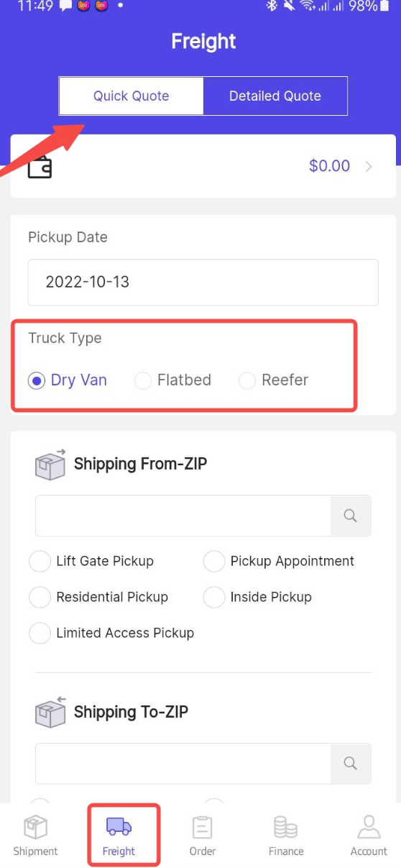Choose the Flatbed truck type
Image resolution: width=401 pixels, height=868 pixels.
tap(173, 380)
